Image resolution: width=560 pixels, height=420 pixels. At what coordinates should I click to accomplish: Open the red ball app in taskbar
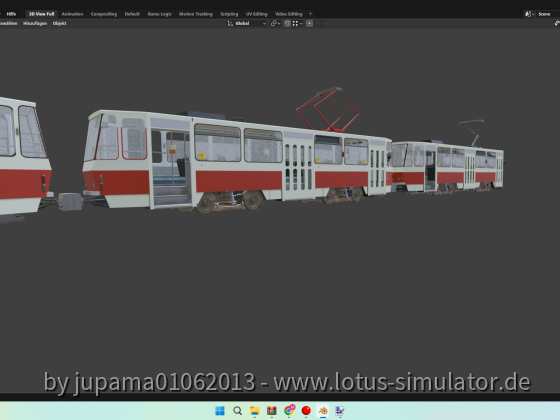(x=306, y=411)
